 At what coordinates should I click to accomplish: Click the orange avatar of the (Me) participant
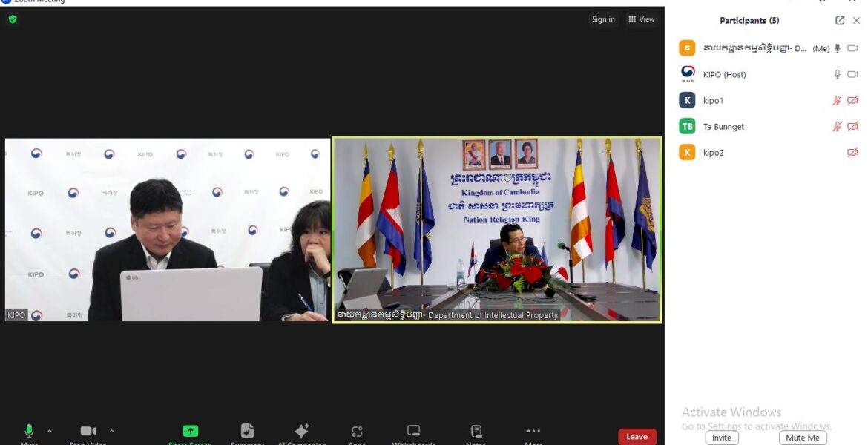coord(687,48)
